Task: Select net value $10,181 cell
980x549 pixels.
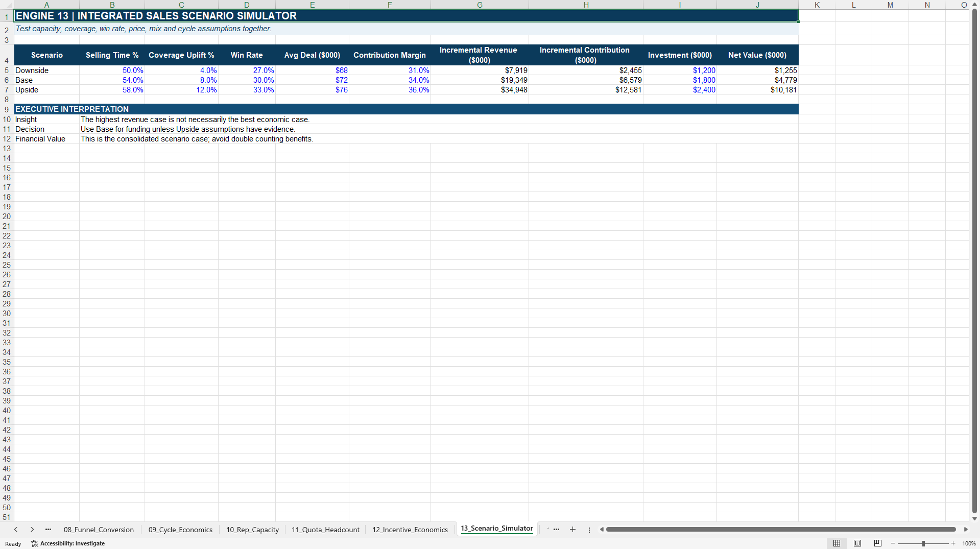Action: pos(757,90)
